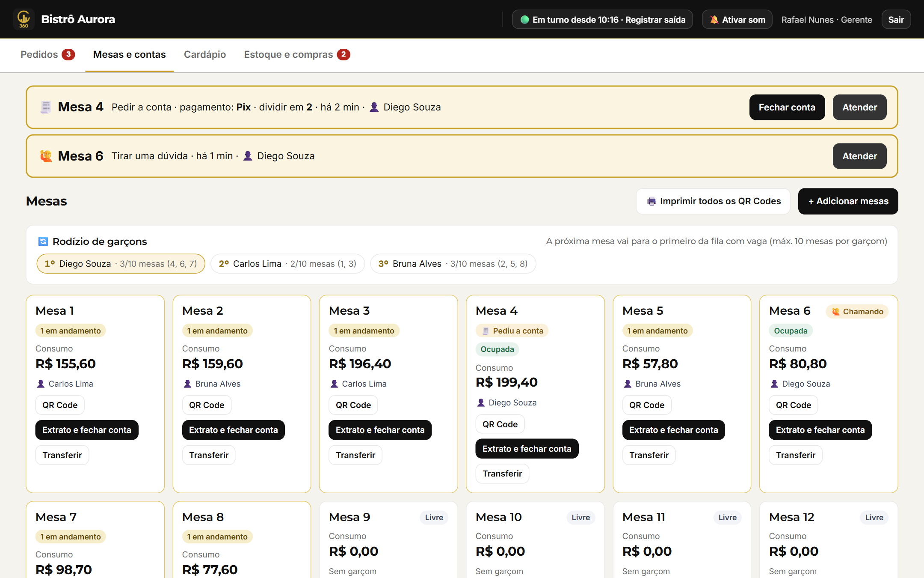Screen dimensions: 924x578
Task: Click the Bistrô Aurora 360 logo icon
Action: pos(24,19)
